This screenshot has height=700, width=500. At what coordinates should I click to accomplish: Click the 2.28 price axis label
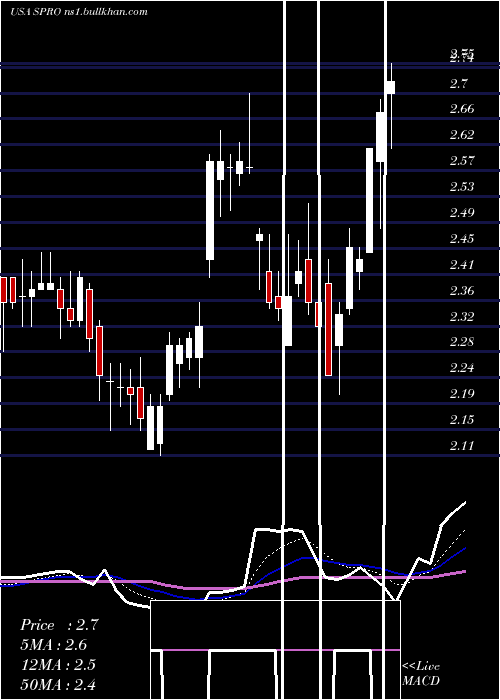(x=462, y=342)
